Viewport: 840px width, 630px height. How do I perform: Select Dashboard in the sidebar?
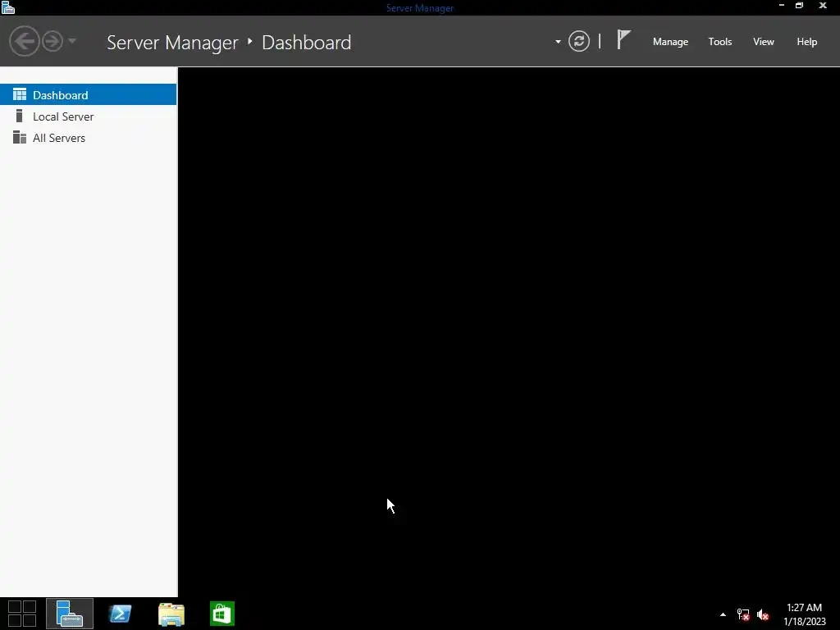tap(89, 95)
